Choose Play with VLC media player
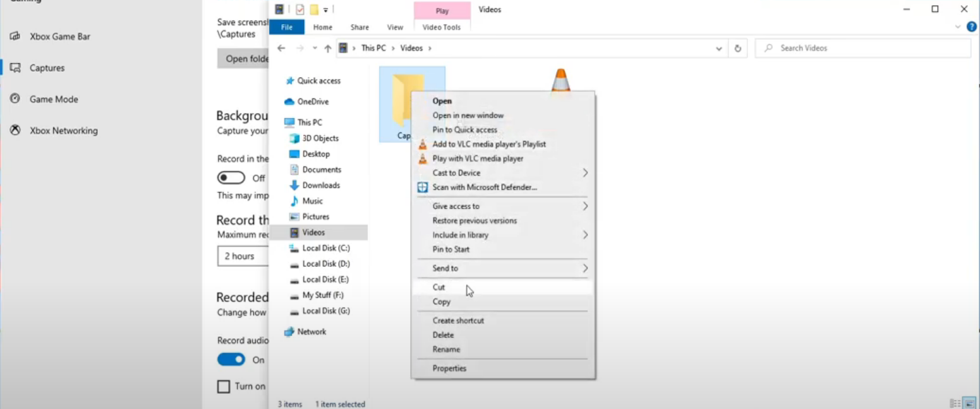This screenshot has width=980, height=409. 503,159
